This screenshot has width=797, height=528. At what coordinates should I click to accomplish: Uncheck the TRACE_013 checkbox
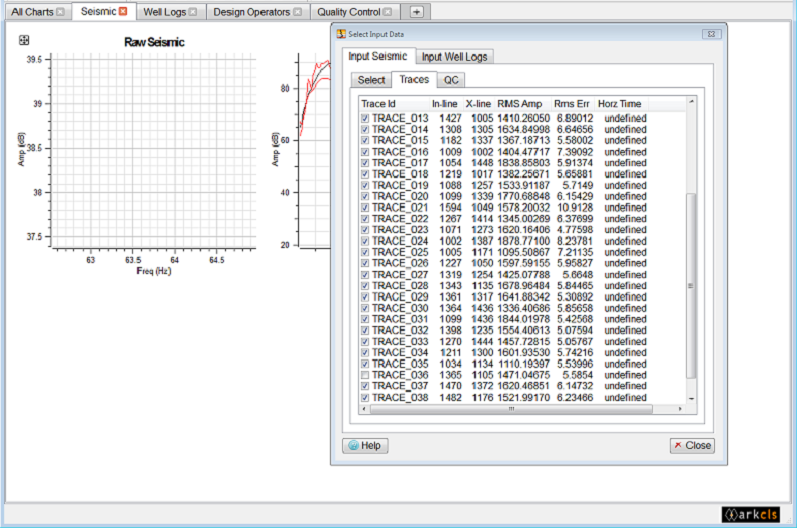pos(365,118)
